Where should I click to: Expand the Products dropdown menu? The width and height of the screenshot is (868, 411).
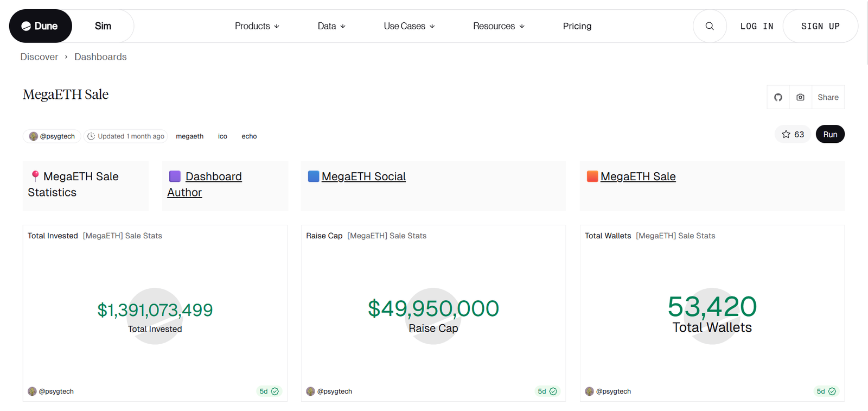tap(257, 26)
